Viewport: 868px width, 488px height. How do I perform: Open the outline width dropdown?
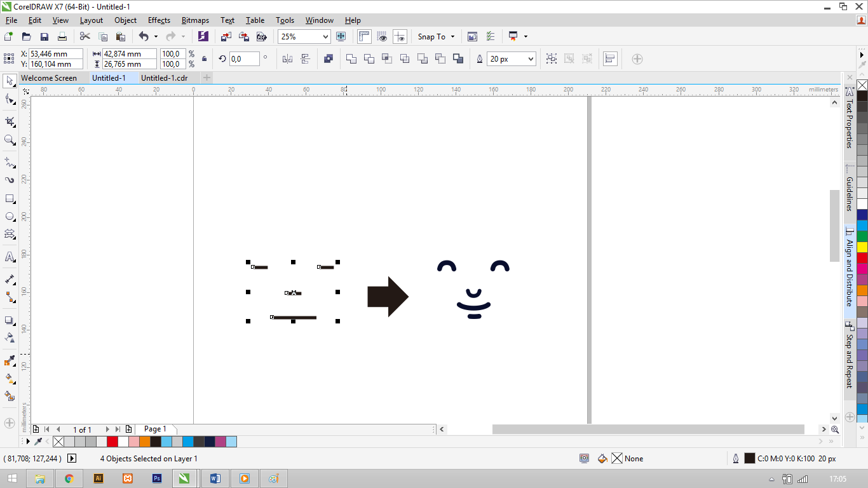tap(531, 58)
